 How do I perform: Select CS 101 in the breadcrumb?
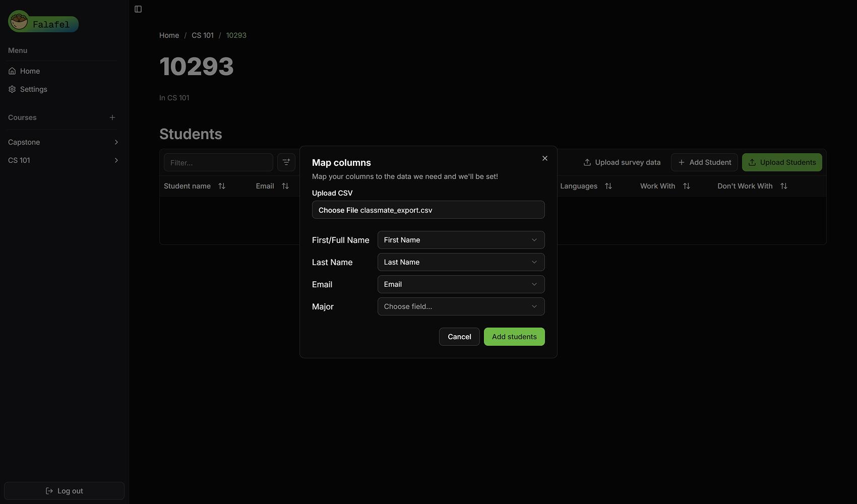(x=203, y=35)
